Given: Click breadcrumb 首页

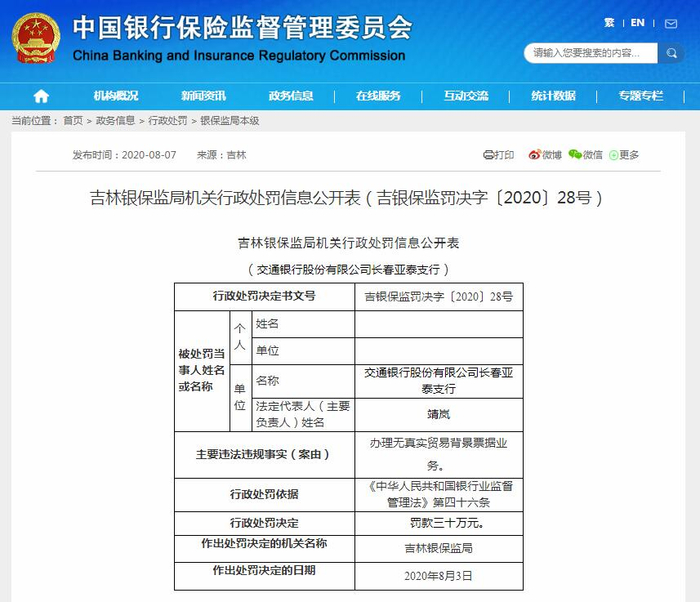Looking at the screenshot, I should tap(73, 121).
